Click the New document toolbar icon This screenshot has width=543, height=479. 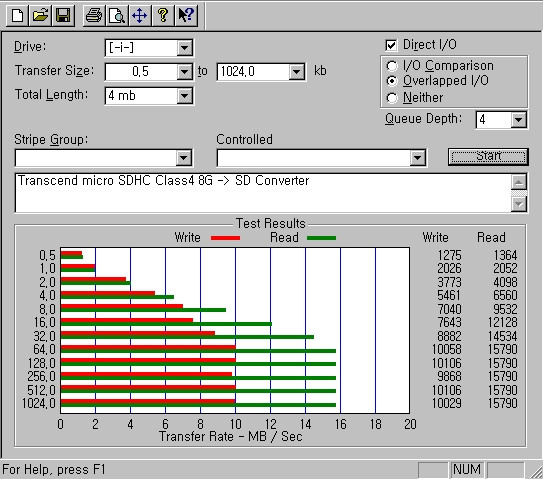point(17,16)
